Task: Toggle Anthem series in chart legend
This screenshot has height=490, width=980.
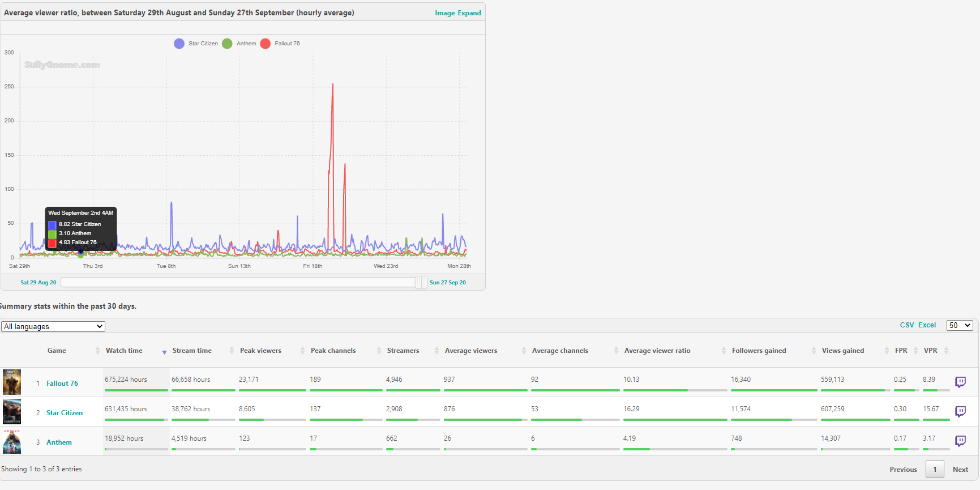Action: pos(239,44)
